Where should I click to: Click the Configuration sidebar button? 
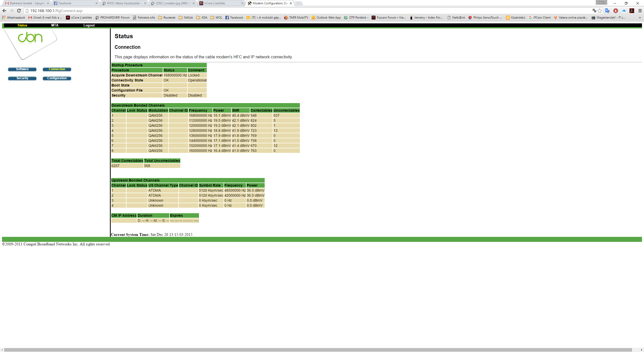[57, 78]
